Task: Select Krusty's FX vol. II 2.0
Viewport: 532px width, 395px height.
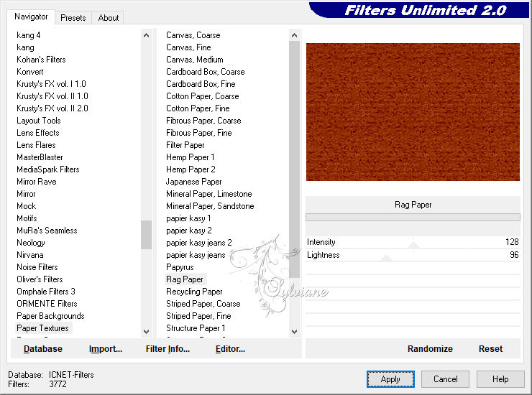Action: tap(52, 108)
